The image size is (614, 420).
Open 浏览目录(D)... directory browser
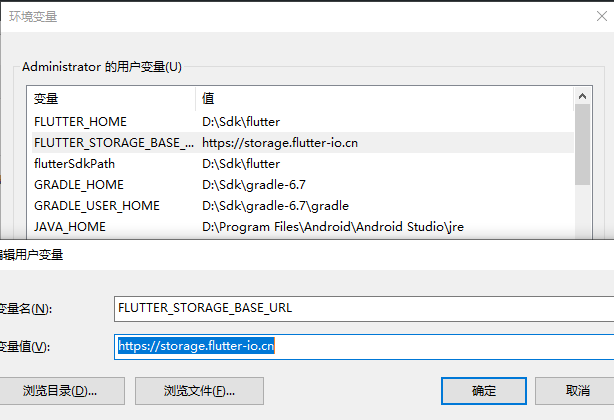(60, 391)
